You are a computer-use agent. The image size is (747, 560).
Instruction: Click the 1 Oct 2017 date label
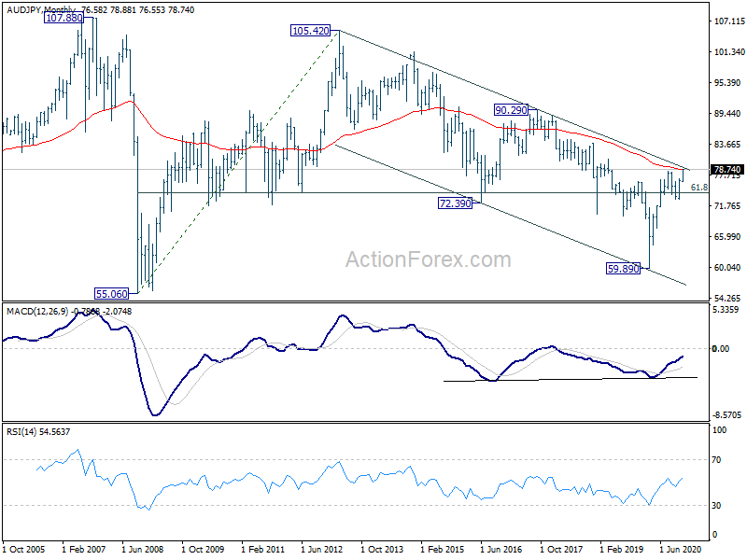(x=561, y=550)
